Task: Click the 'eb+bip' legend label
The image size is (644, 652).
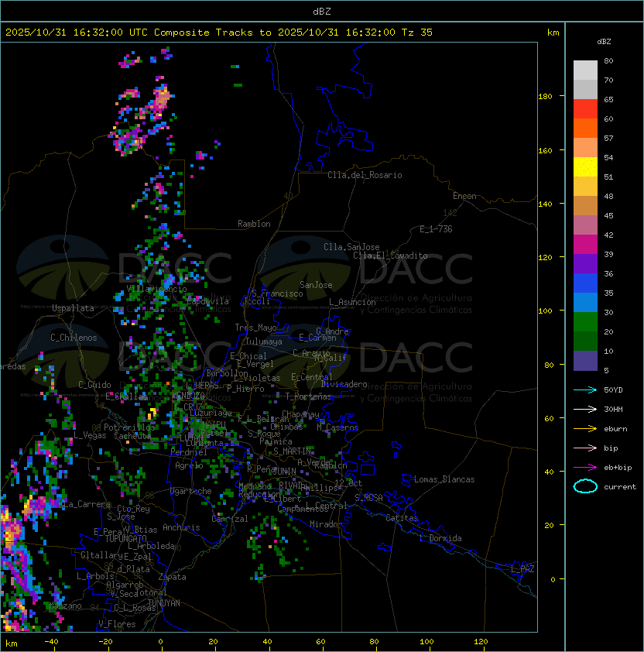Action: pos(618,468)
